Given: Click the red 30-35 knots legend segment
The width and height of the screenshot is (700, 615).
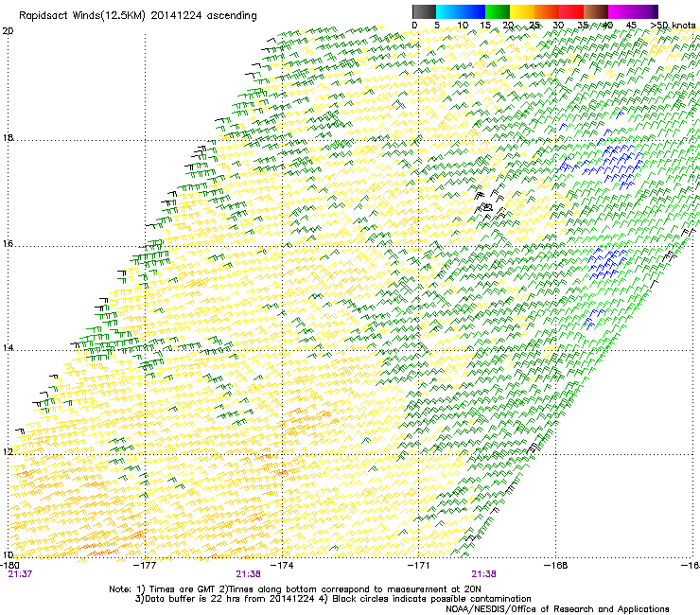Looking at the screenshot, I should [571, 11].
